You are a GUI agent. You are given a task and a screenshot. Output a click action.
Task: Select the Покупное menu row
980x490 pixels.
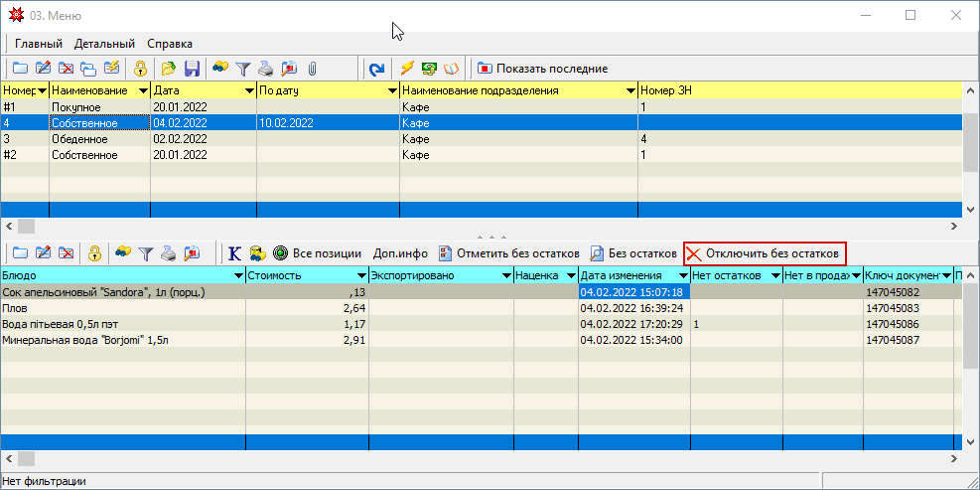tap(482, 107)
